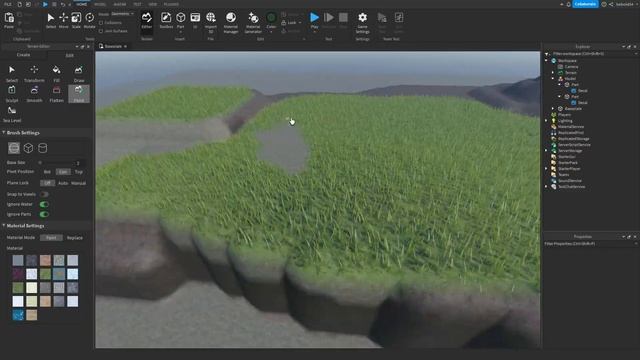
Task: Switch to the PLUGINS ribbon tab
Action: tap(171, 4)
